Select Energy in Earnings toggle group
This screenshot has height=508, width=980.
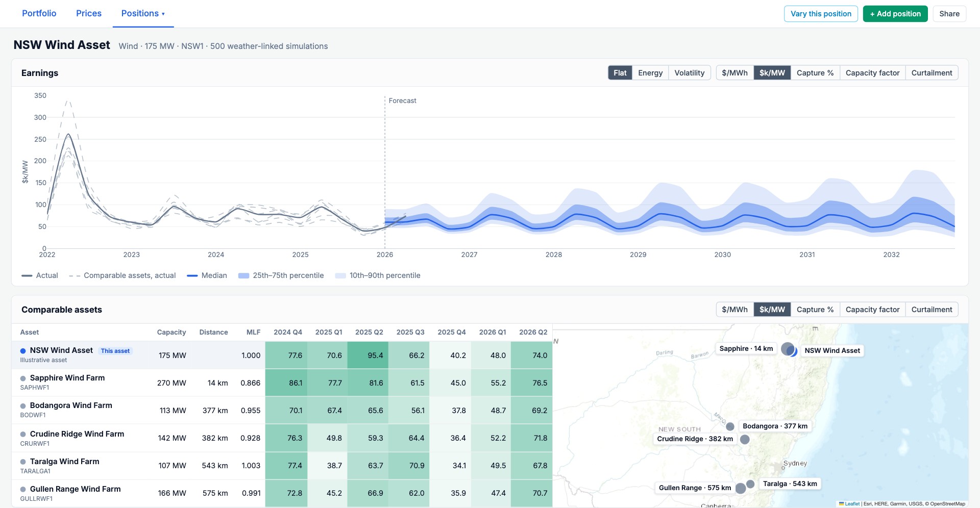(x=650, y=73)
